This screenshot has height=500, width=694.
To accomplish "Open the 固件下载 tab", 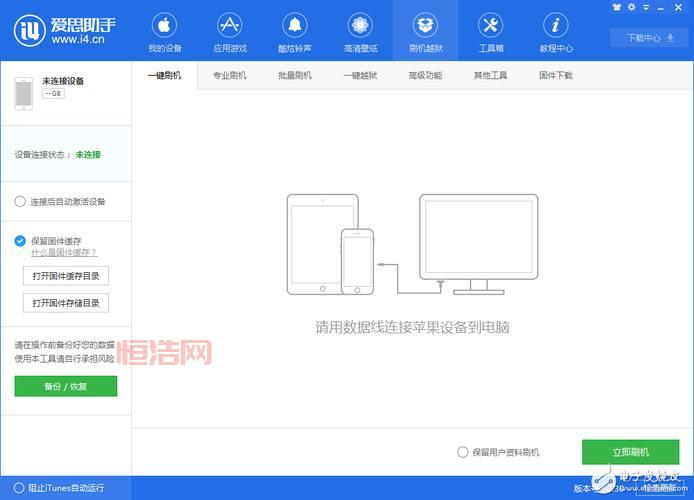I will point(556,76).
